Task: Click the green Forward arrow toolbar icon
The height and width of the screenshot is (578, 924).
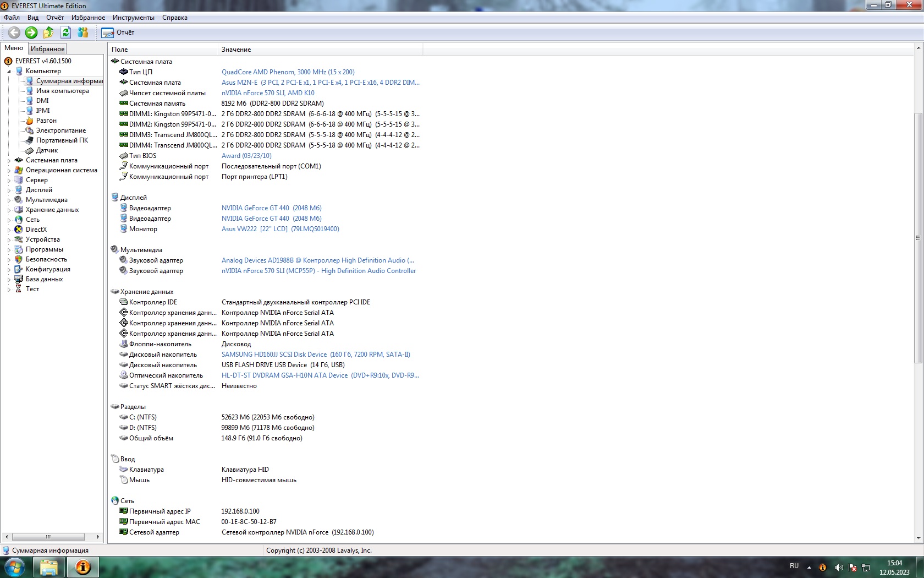Action: point(31,32)
